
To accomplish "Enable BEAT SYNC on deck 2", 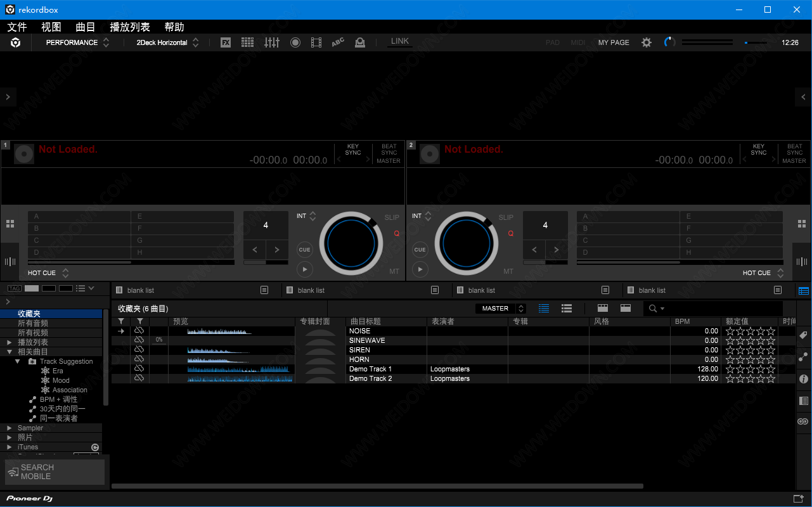I will (x=795, y=150).
